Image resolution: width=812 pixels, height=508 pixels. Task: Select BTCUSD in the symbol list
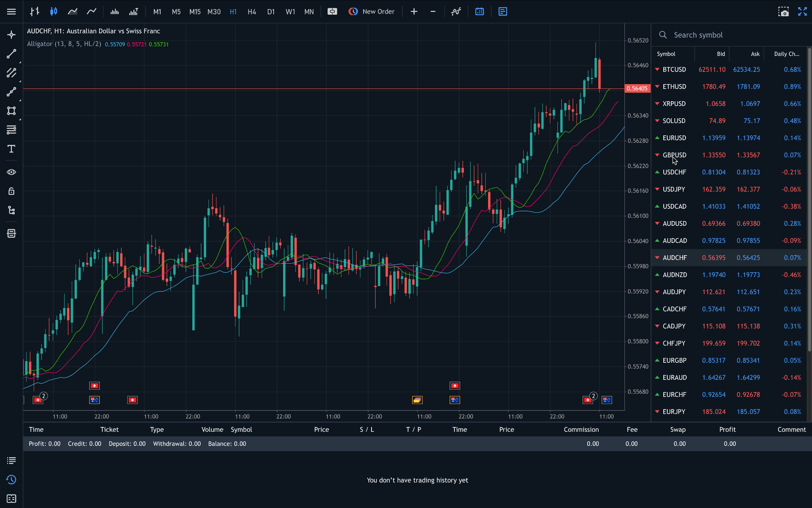pyautogui.click(x=729, y=69)
